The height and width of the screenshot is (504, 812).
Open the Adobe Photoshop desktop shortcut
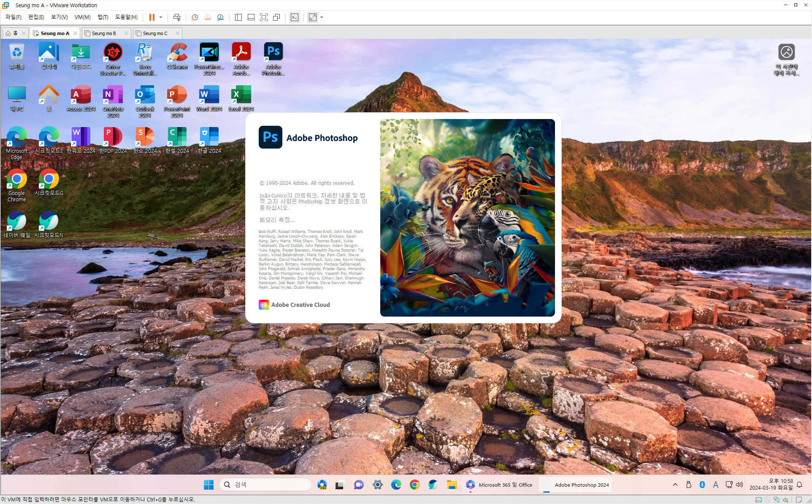click(273, 59)
